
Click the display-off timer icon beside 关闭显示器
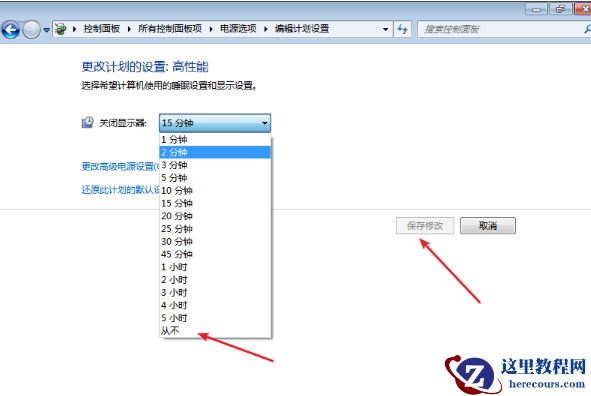point(87,122)
